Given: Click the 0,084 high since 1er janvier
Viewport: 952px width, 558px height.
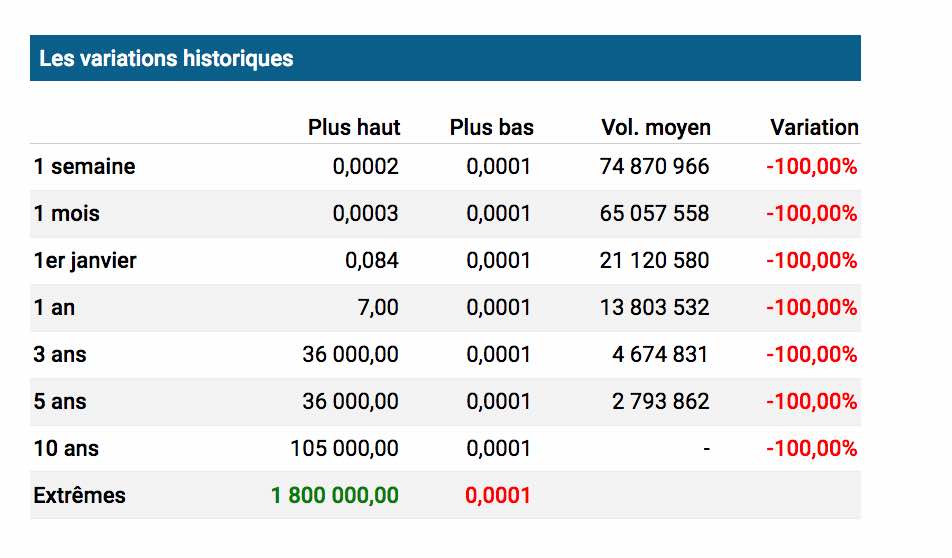Looking at the screenshot, I should [372, 260].
